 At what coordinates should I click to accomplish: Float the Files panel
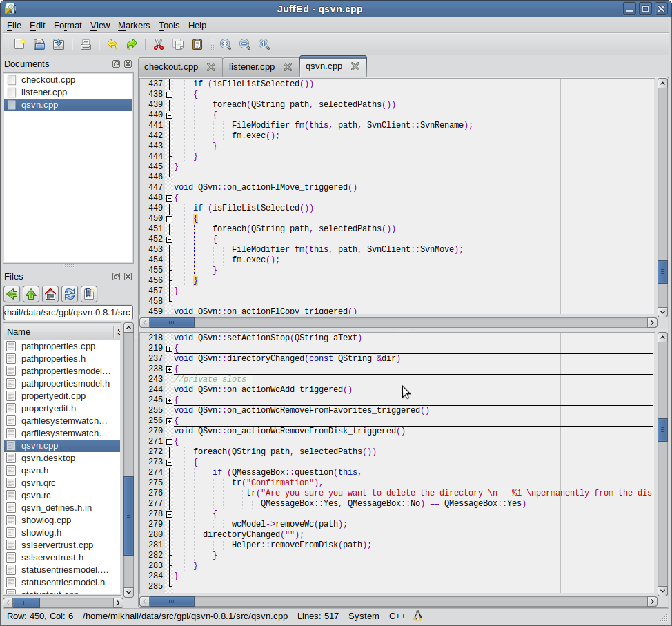click(116, 277)
